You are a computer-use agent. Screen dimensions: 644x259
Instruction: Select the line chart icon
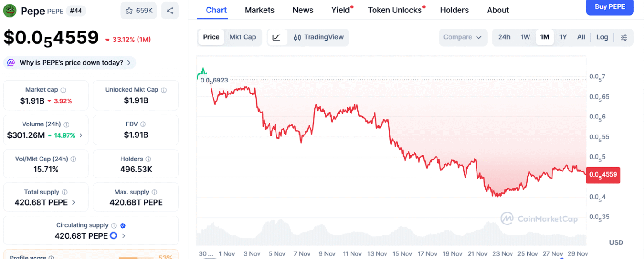(277, 37)
